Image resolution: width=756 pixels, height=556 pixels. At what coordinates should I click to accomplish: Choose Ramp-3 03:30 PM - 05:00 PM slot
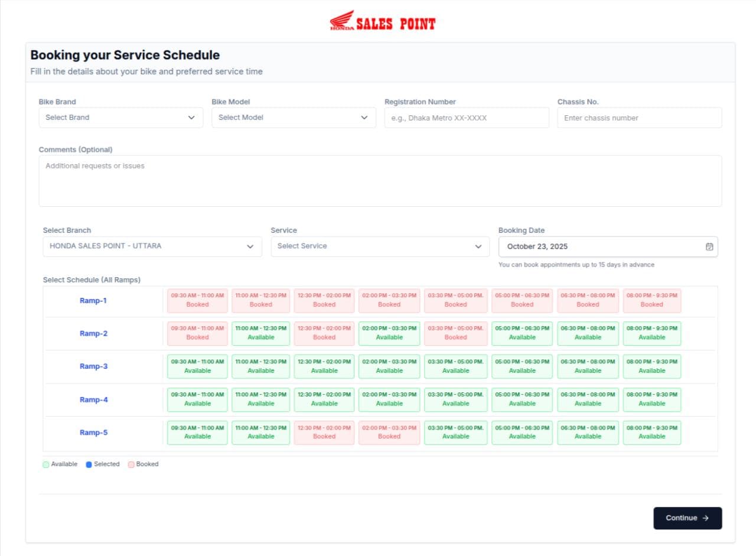click(455, 366)
